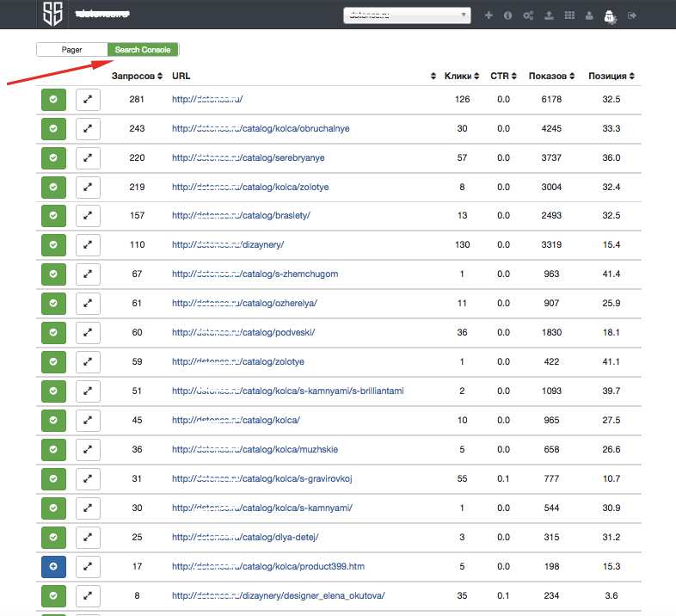Click the upload icon in the header
The height and width of the screenshot is (616, 676).
(x=549, y=15)
